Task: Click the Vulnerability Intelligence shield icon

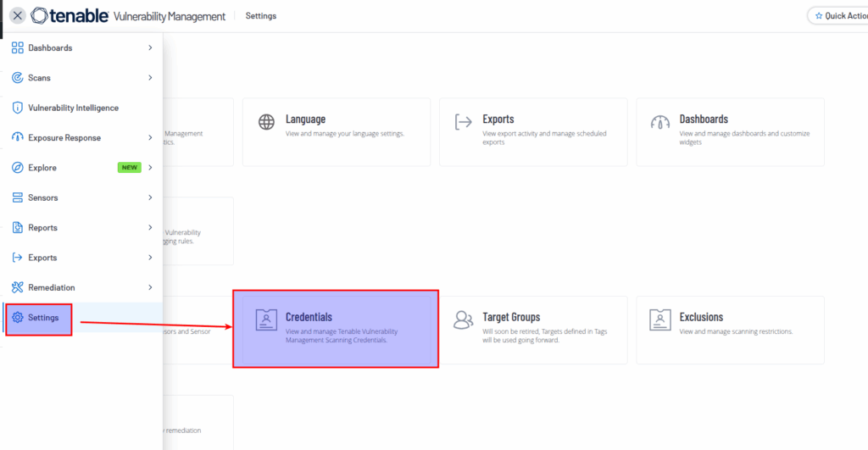Action: tap(17, 108)
